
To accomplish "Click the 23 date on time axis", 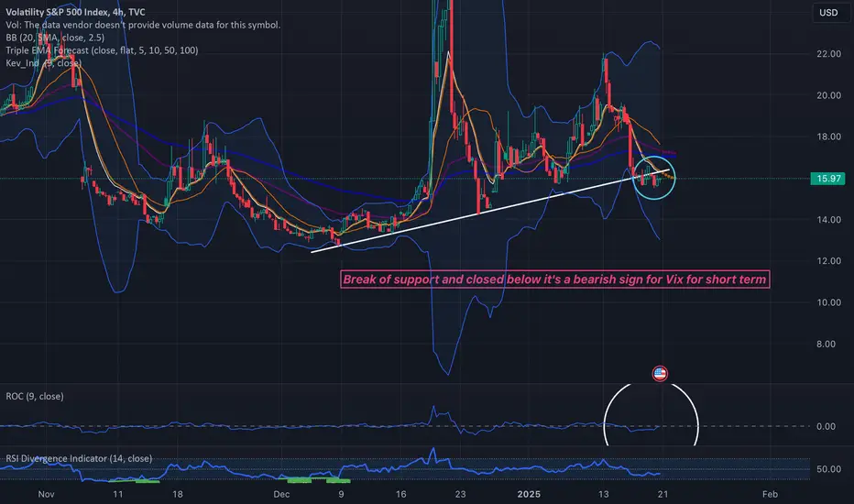I will [460, 494].
